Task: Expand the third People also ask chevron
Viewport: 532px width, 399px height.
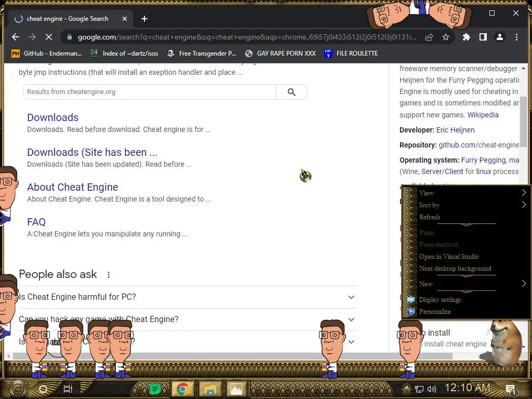Action: (351, 342)
